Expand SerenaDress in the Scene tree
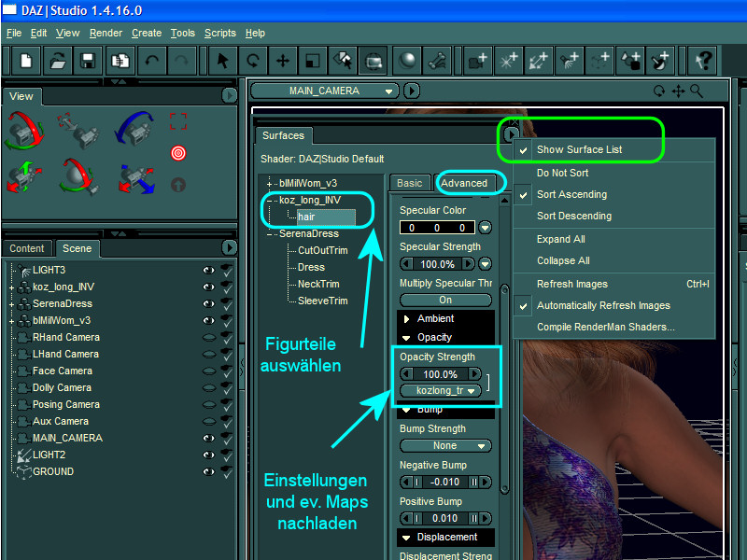747x560 pixels. 11,304
